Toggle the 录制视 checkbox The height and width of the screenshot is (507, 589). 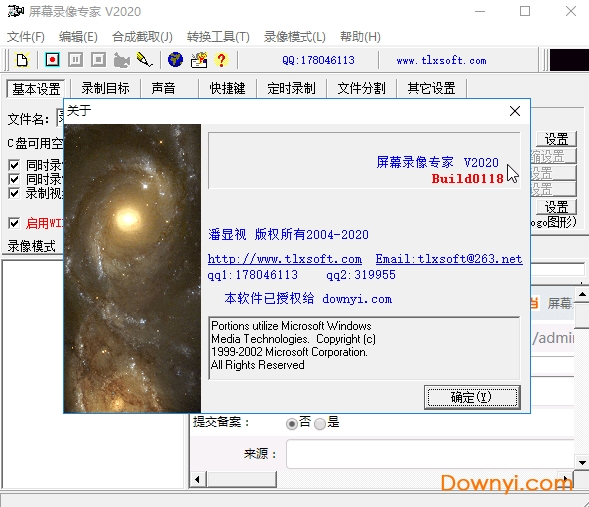tap(14, 193)
